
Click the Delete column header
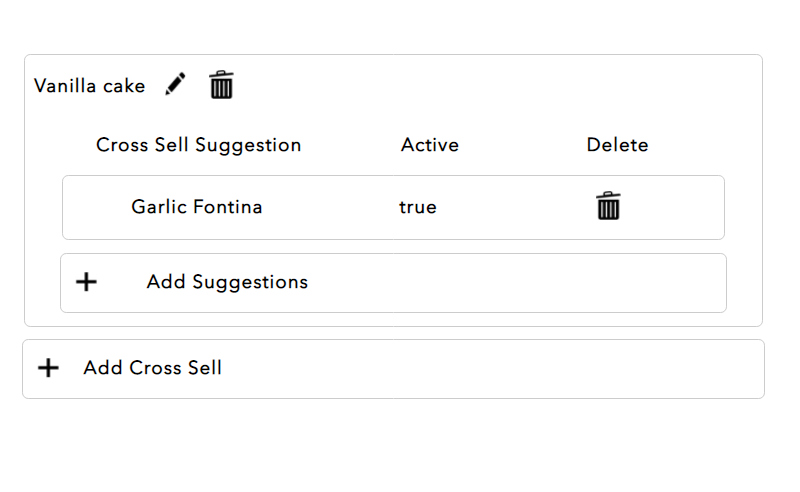(x=617, y=145)
